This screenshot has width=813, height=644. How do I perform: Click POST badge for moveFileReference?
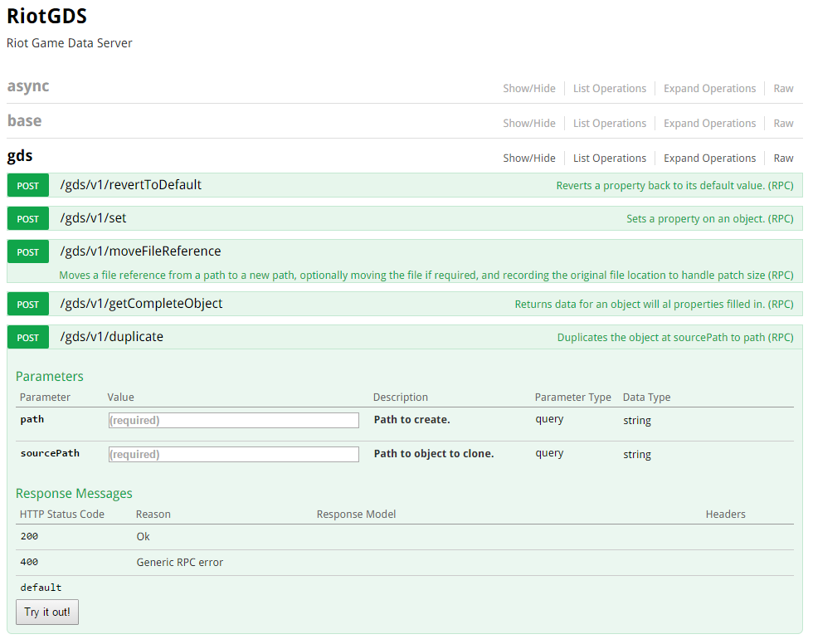28,252
